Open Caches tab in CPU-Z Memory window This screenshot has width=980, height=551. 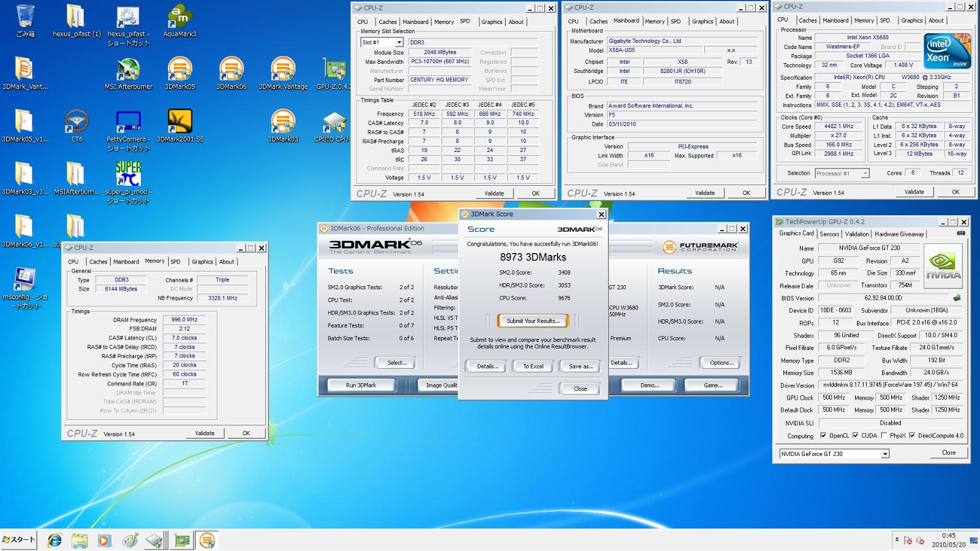(98, 262)
